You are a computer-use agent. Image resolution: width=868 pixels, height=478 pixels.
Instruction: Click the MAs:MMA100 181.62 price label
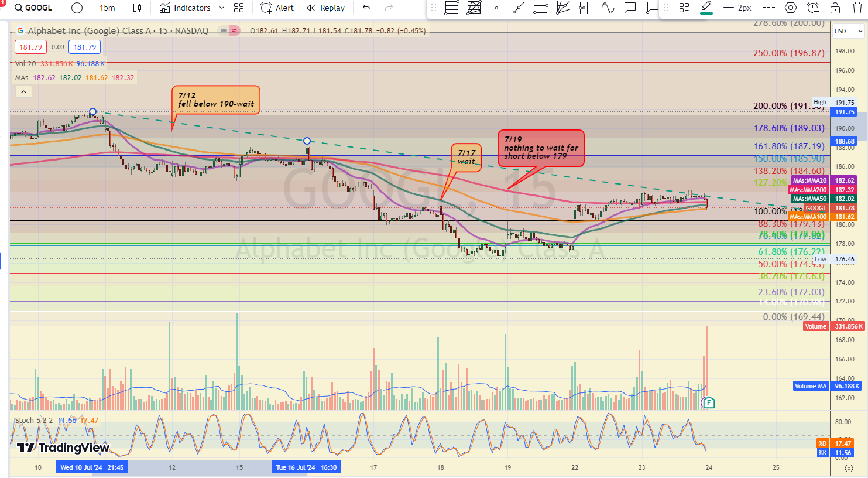tap(822, 217)
